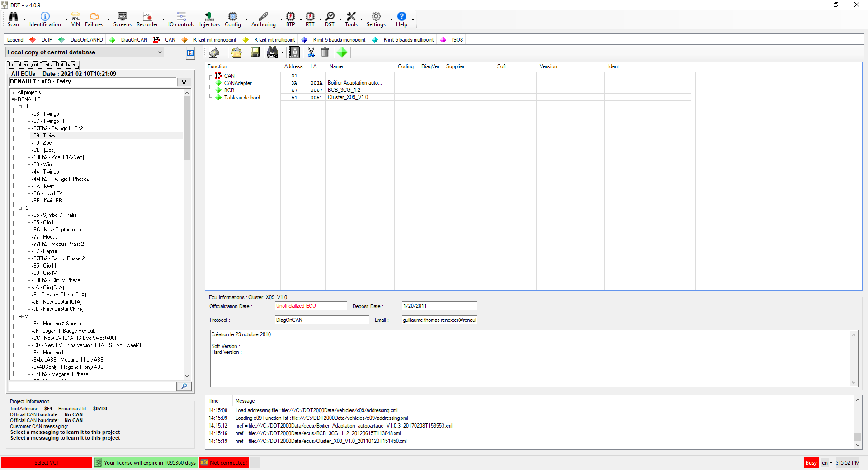This screenshot has width=868, height=470.
Task: Open the Local copy of central database dropdown
Action: click(85, 52)
